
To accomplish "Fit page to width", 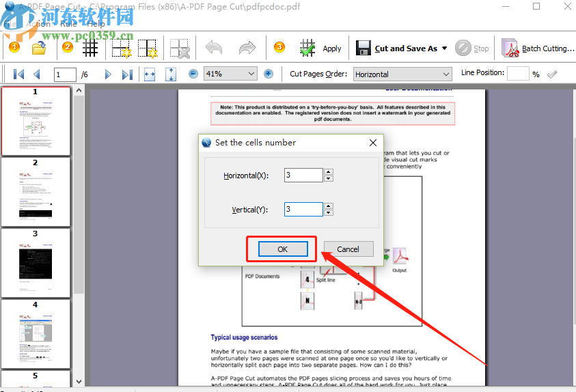I will [150, 74].
